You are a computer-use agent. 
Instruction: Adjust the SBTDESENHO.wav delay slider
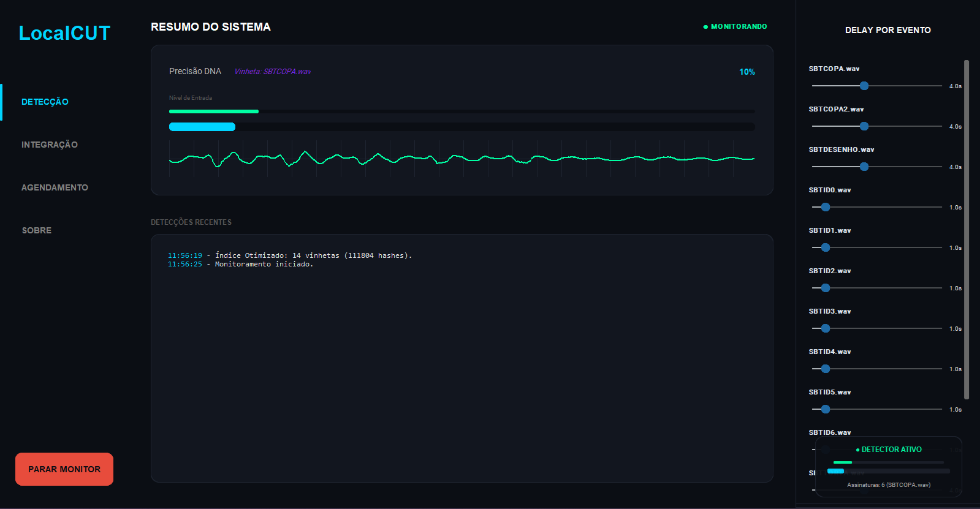coord(876,167)
